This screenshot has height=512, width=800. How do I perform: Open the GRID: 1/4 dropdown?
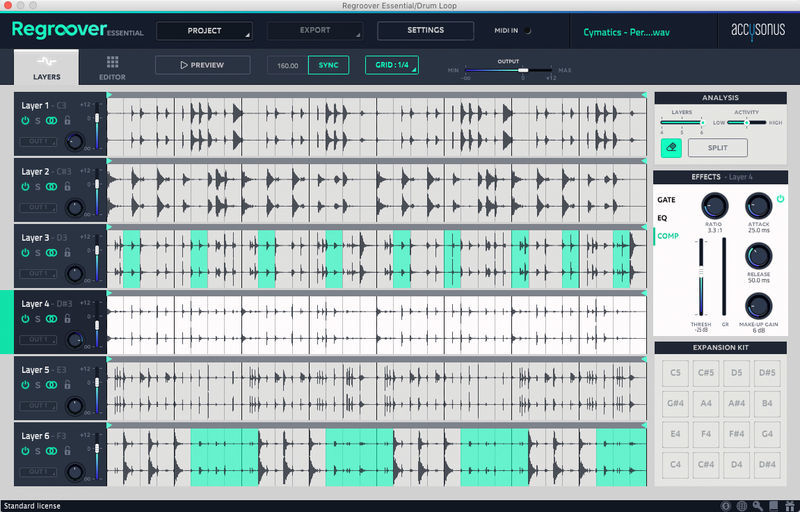[392, 65]
